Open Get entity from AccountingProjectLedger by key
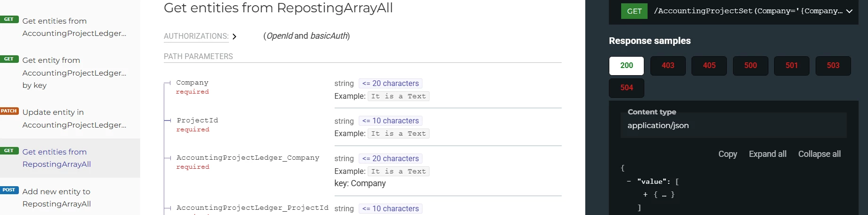The image size is (868, 215). click(74, 73)
